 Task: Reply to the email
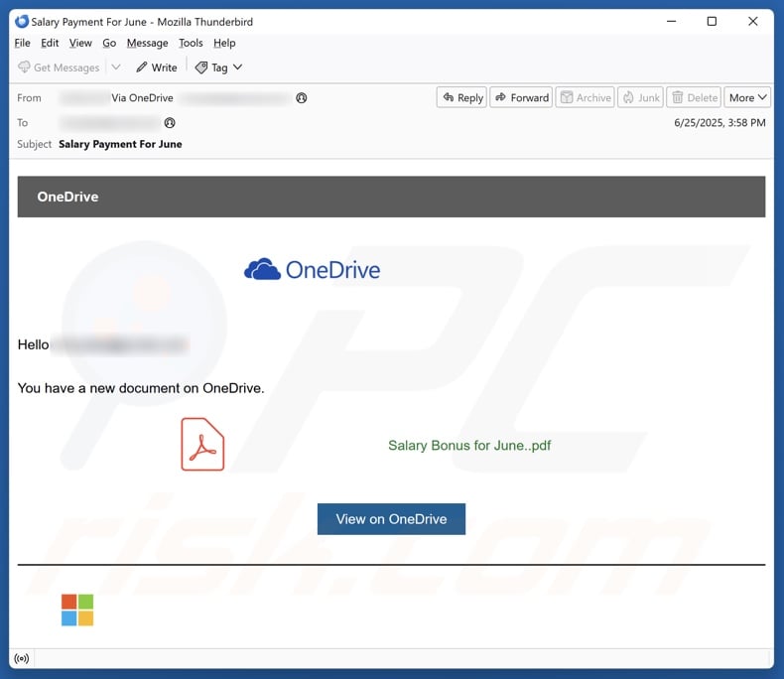coord(462,97)
